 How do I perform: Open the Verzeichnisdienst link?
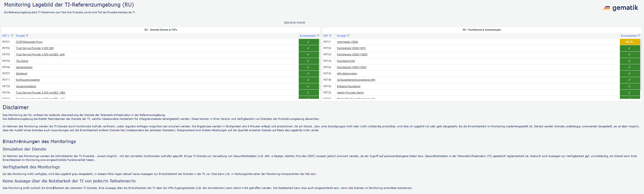pyautogui.click(x=26, y=86)
